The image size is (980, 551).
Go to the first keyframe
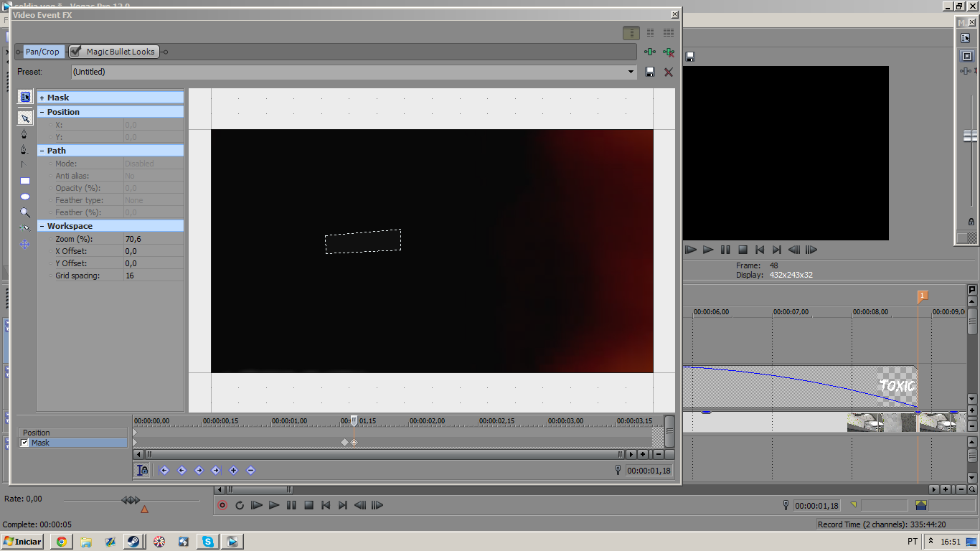click(164, 471)
